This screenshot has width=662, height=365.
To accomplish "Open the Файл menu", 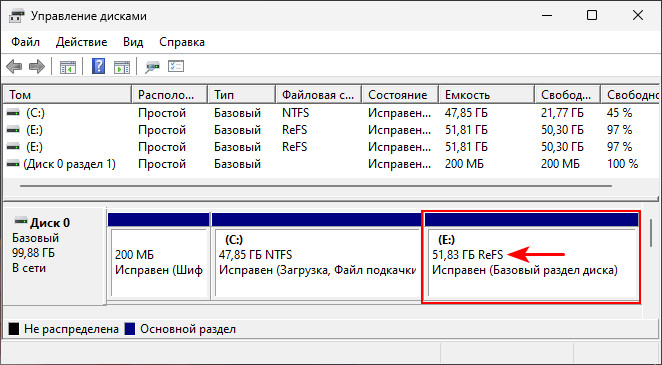I will coord(25,42).
